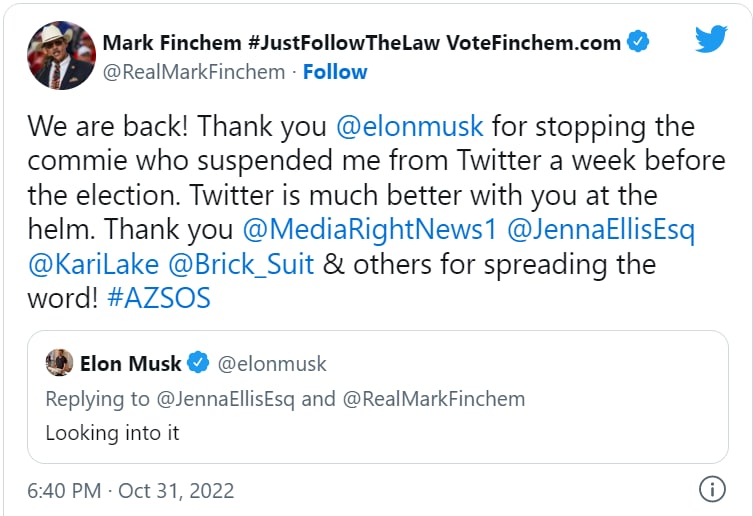
Task: Open the #AZSOS hashtag
Action: coord(159,298)
